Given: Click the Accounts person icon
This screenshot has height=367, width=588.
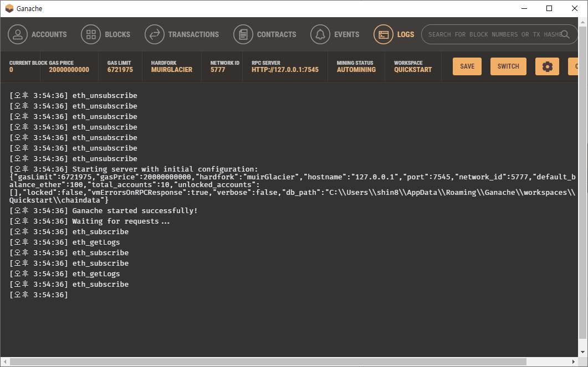Looking at the screenshot, I should click(x=18, y=34).
